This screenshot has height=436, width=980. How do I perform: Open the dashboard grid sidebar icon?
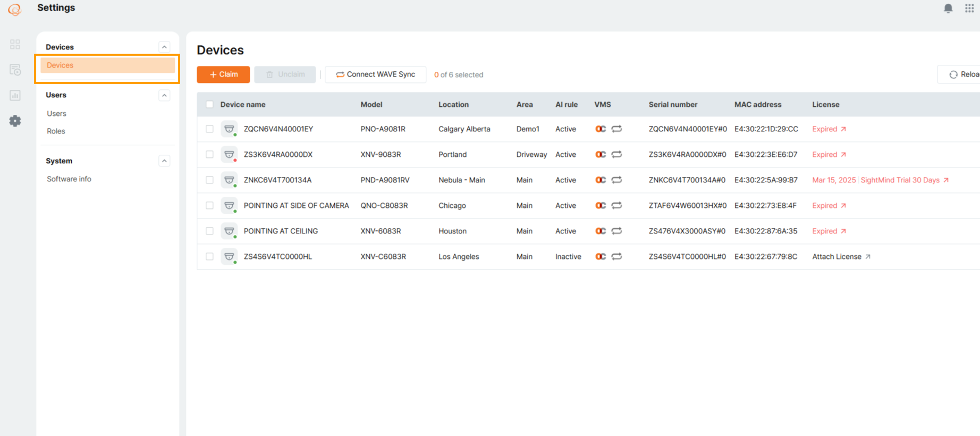pyautogui.click(x=15, y=44)
